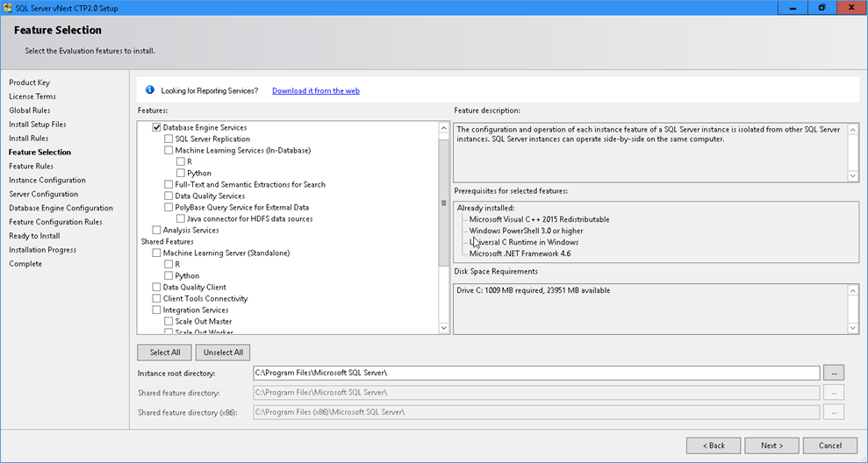Click the Unselect All button
This screenshot has width=868, height=463.
pyautogui.click(x=223, y=353)
